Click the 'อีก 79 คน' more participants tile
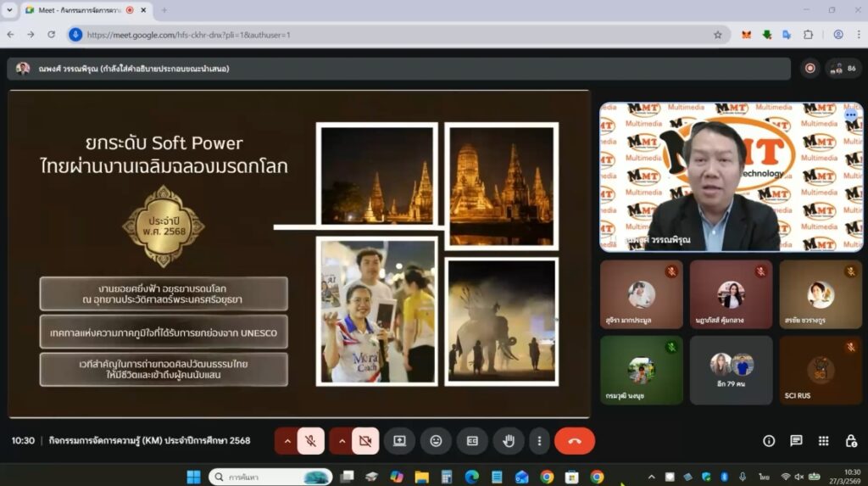The height and width of the screenshot is (486, 868). tap(730, 371)
